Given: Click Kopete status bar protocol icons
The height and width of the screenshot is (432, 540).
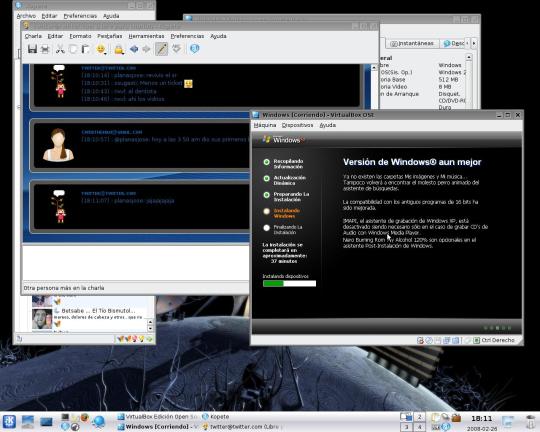Looking at the screenshot, I should (135, 339).
